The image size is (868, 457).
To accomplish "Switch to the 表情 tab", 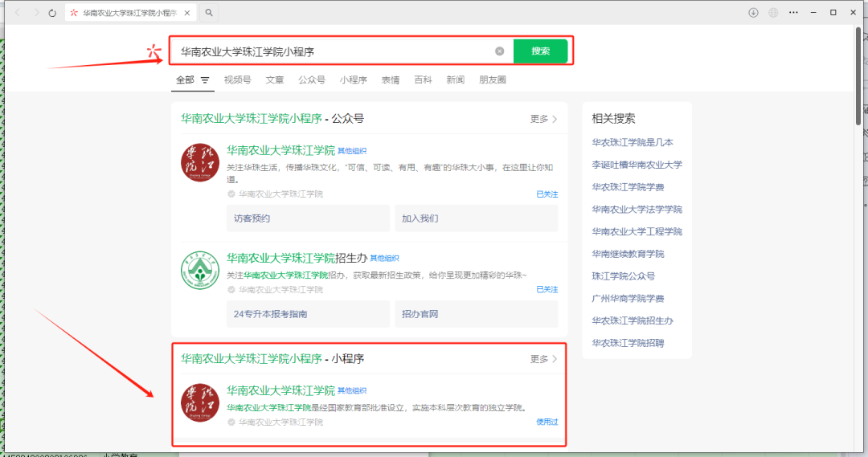I will pyautogui.click(x=391, y=80).
